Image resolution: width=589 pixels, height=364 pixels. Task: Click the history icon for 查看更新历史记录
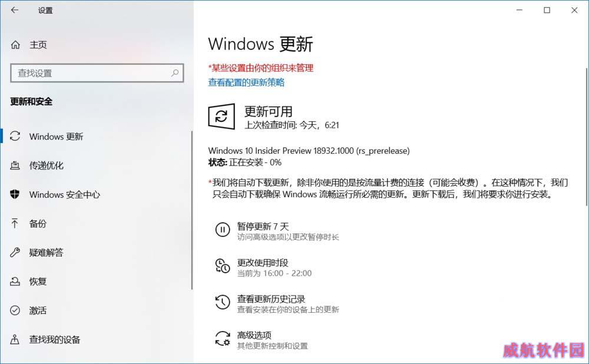click(x=223, y=302)
